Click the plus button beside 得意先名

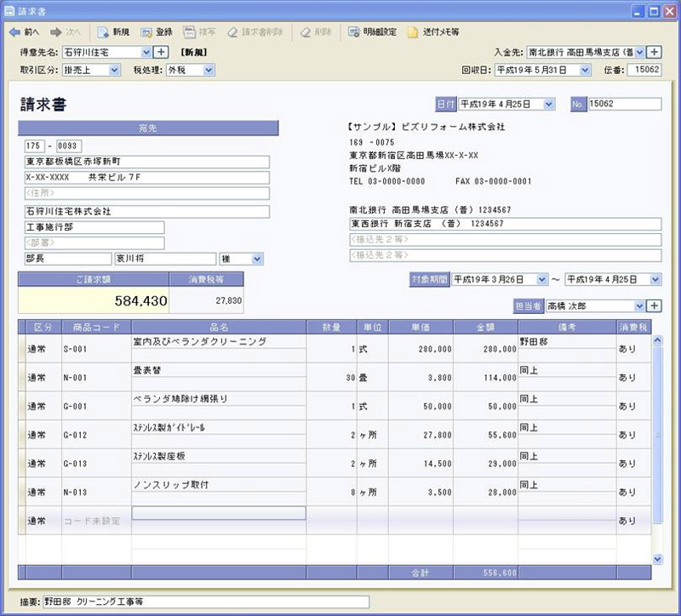(160, 52)
